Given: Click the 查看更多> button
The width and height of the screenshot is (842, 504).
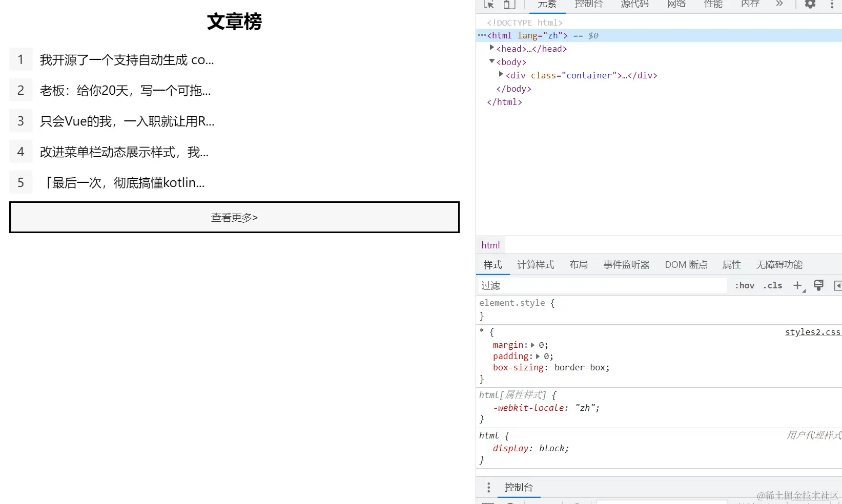Looking at the screenshot, I should 234,217.
